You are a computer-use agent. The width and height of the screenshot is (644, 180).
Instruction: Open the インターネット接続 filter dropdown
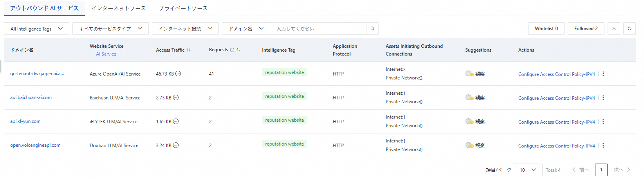click(x=185, y=29)
